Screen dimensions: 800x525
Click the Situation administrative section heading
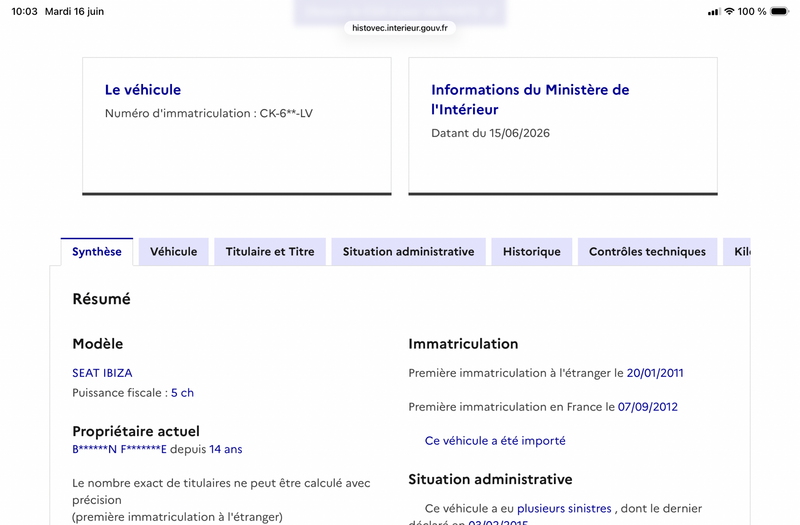point(490,480)
